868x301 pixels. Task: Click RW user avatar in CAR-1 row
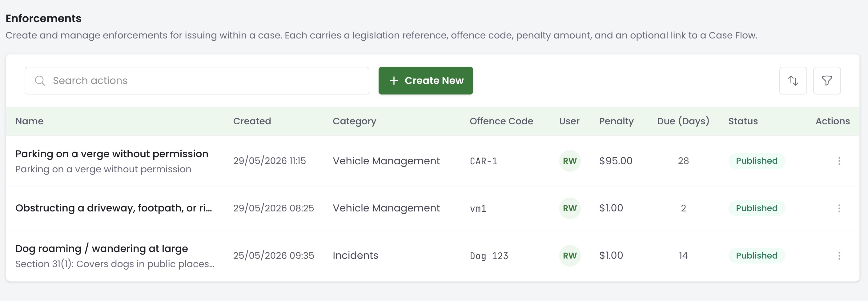tap(570, 161)
